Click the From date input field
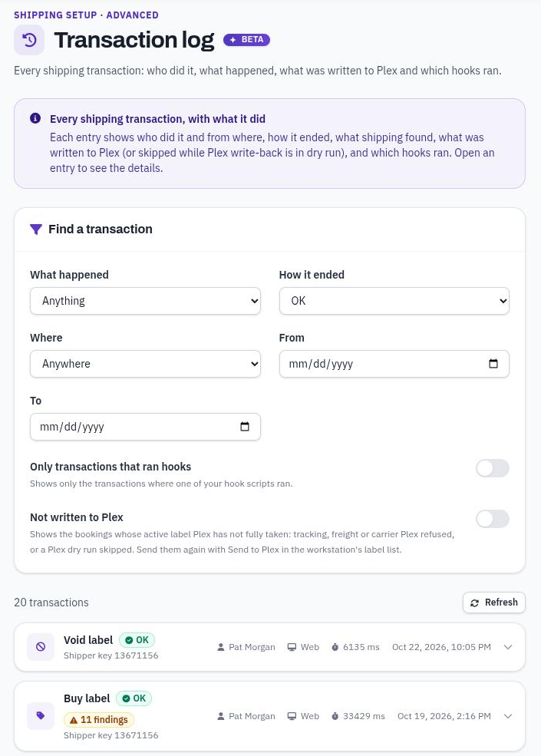 pos(394,364)
